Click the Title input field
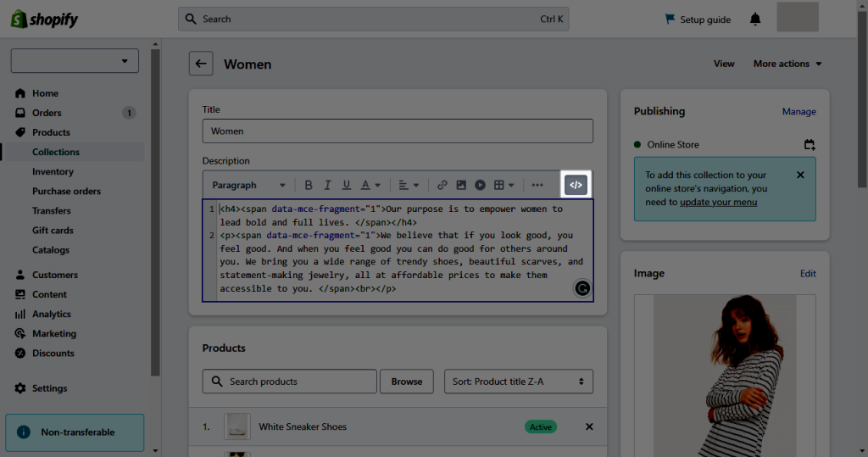The width and height of the screenshot is (868, 457). click(398, 131)
